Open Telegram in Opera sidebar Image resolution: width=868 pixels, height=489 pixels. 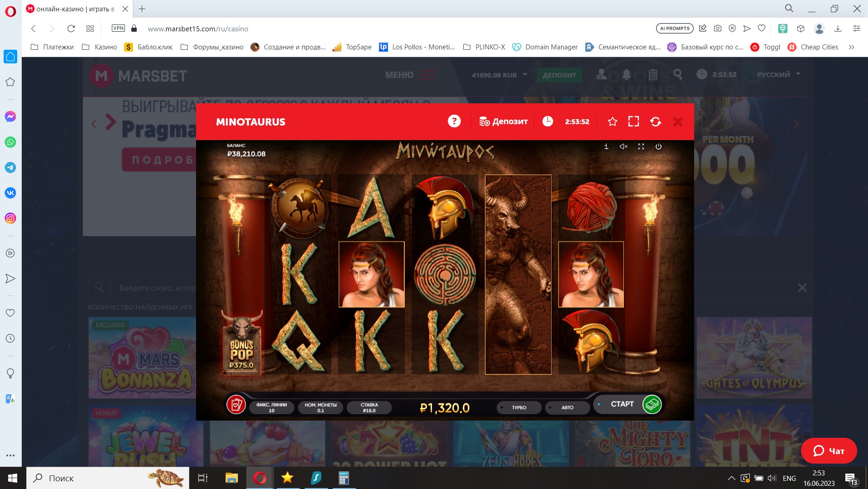(10, 168)
